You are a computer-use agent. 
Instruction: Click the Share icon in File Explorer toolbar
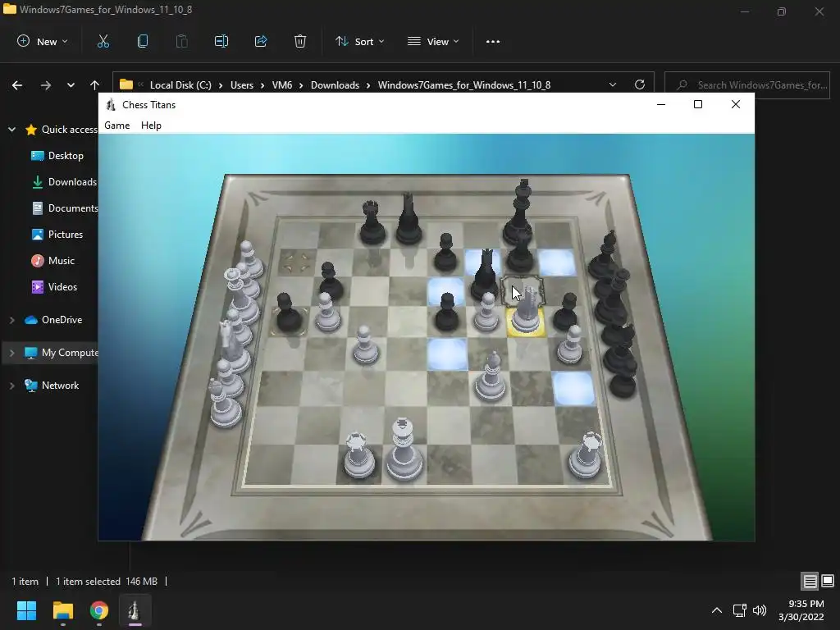click(261, 41)
